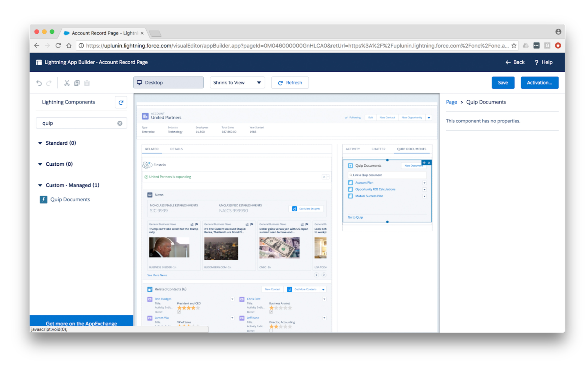Open account actions dropdown after New Opportunity
The image size is (588, 365).
pyautogui.click(x=429, y=118)
